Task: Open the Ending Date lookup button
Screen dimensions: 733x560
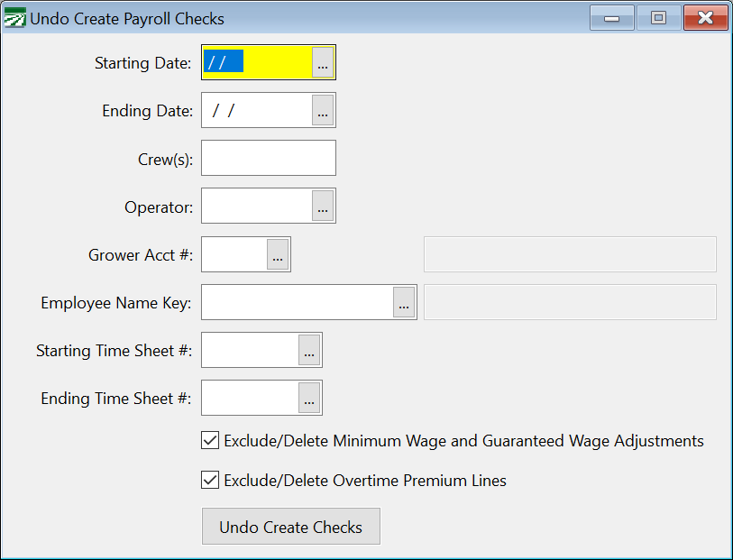Action: [x=323, y=110]
